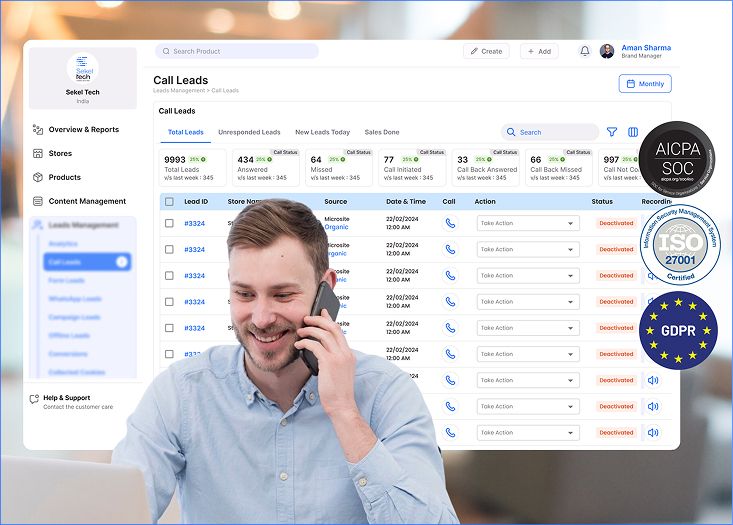Click Aman Sharma's profile avatar
The width and height of the screenshot is (733, 525).
607,51
